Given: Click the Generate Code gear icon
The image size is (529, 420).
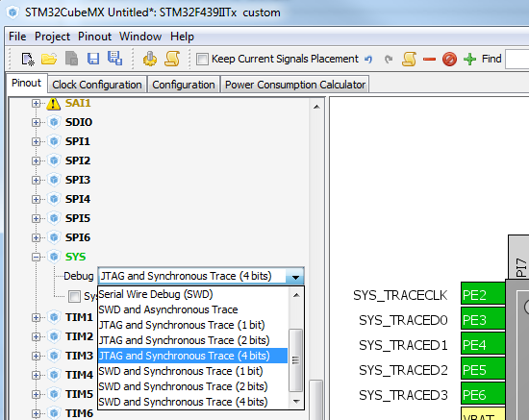Looking at the screenshot, I should (x=150, y=59).
